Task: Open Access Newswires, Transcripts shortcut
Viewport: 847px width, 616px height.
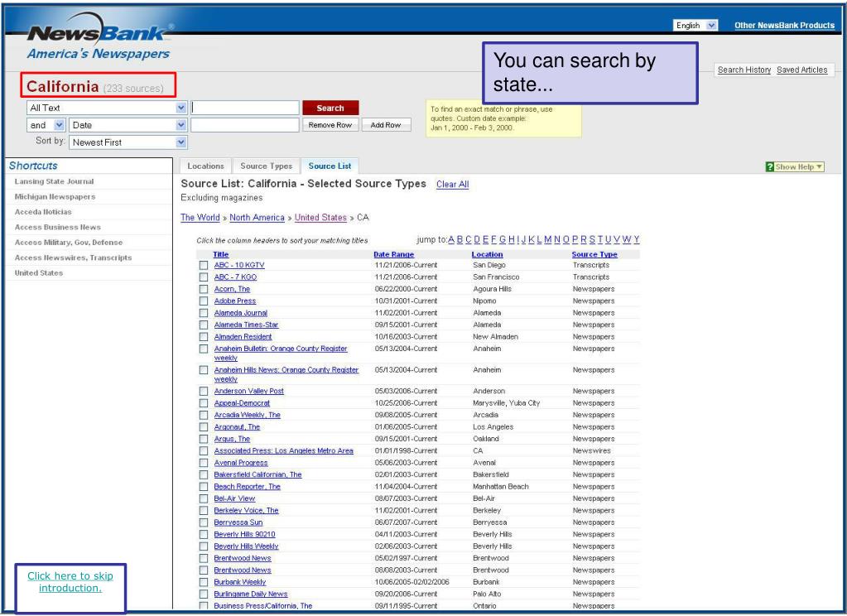Action: pyautogui.click(x=73, y=257)
